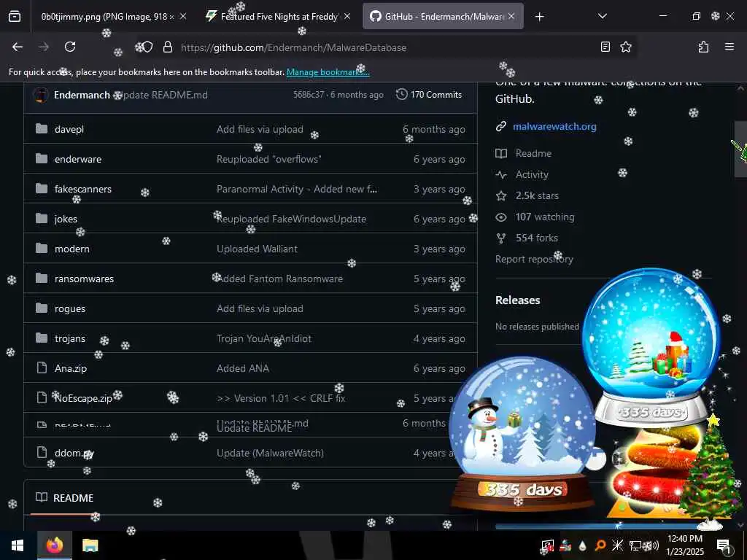
Task: Open the Ana.zip file
Action: [x=71, y=368]
